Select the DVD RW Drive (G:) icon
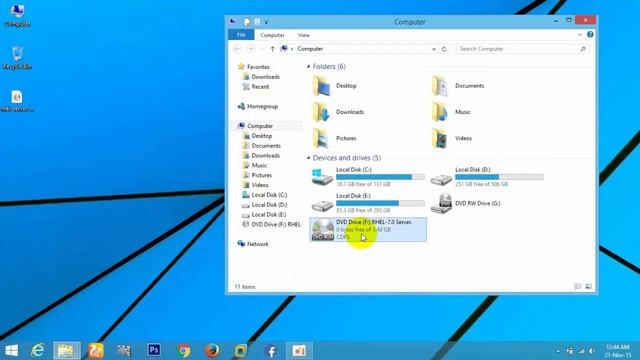 (x=441, y=203)
